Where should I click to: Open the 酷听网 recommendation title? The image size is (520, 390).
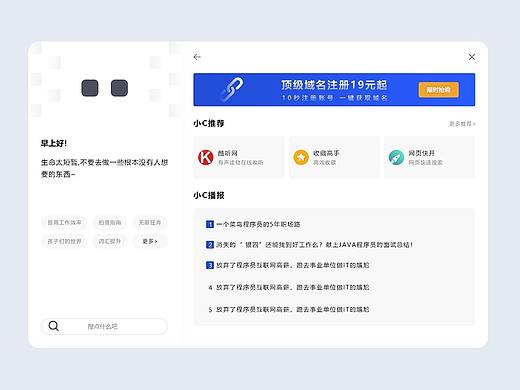click(228, 153)
